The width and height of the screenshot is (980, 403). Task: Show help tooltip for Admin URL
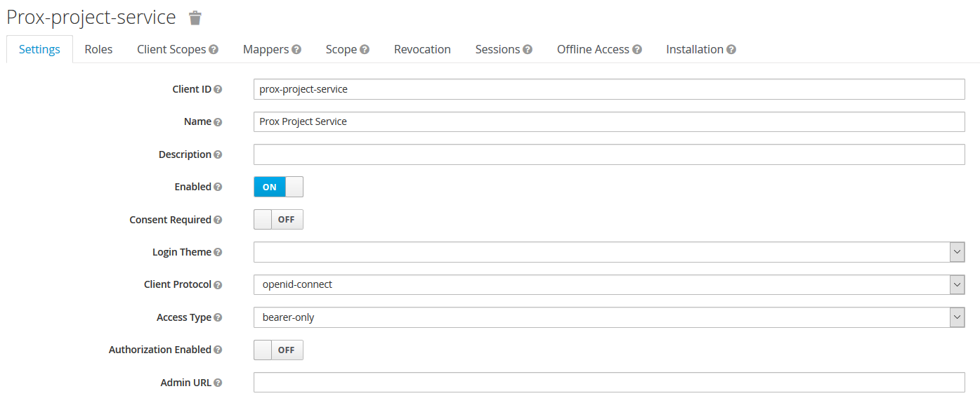tap(218, 383)
